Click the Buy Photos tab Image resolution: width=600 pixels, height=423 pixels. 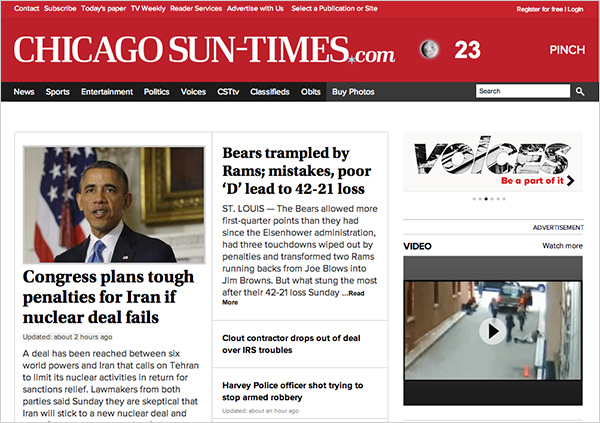click(353, 92)
